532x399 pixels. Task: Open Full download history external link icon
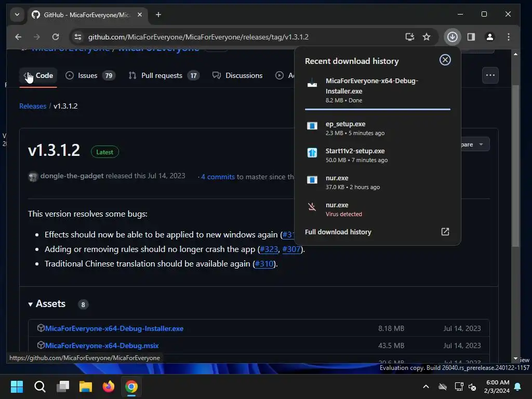(x=445, y=232)
